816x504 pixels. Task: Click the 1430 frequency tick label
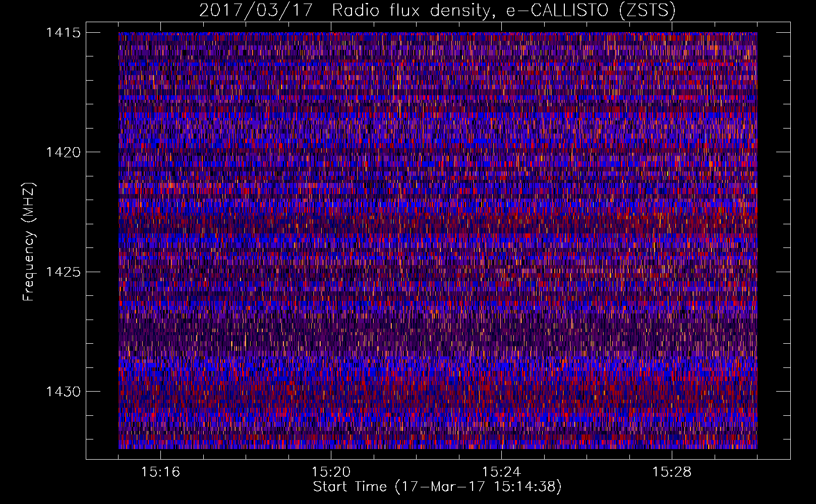click(63, 392)
